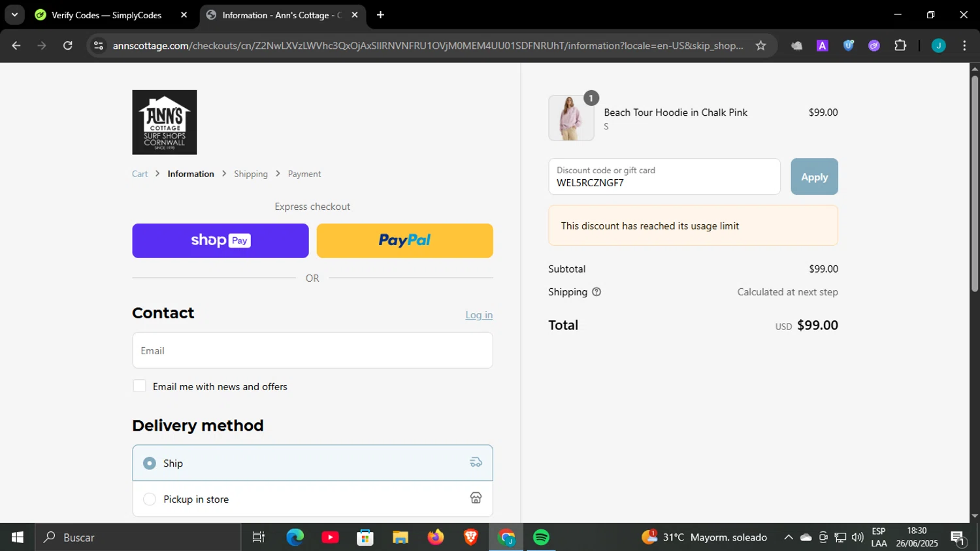The width and height of the screenshot is (980, 551).
Task: Click the Shipping breadcrumb
Action: (251, 174)
